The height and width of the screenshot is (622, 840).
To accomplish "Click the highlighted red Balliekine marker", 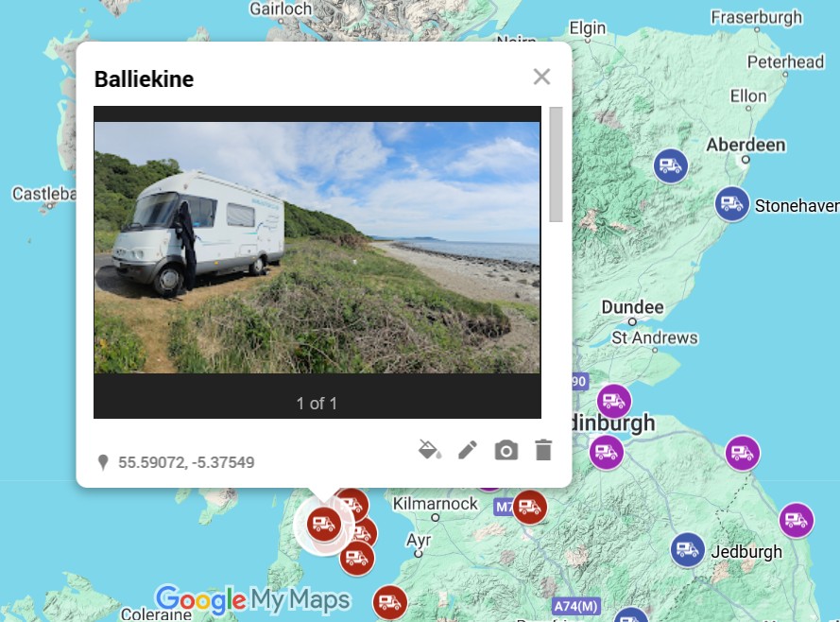I will click(324, 524).
